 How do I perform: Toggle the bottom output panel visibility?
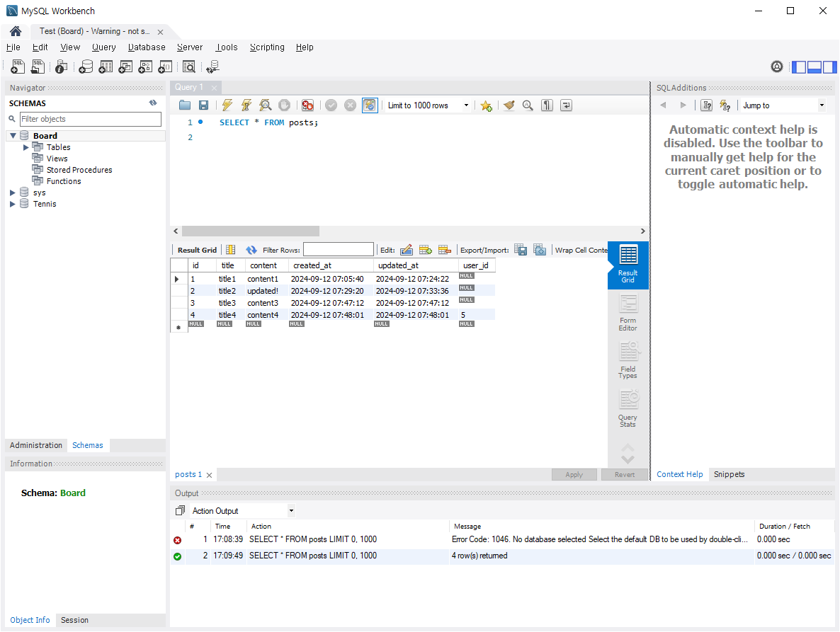(x=815, y=67)
